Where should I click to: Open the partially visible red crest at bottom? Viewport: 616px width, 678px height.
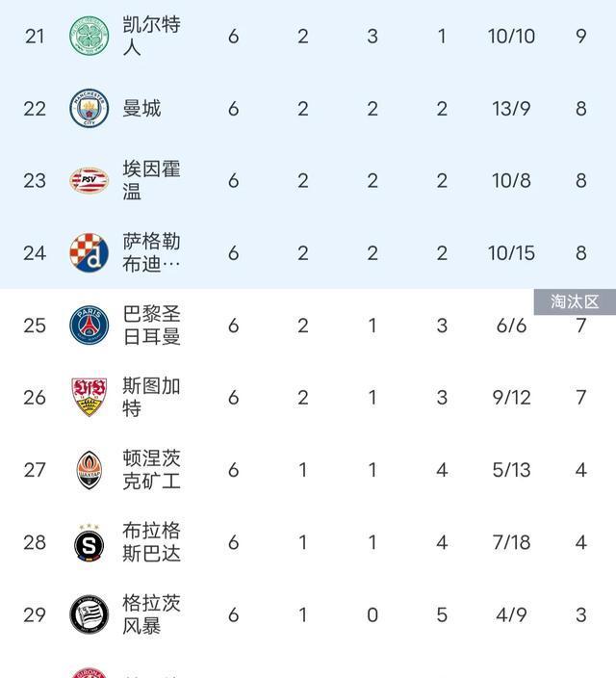[x=90, y=673]
